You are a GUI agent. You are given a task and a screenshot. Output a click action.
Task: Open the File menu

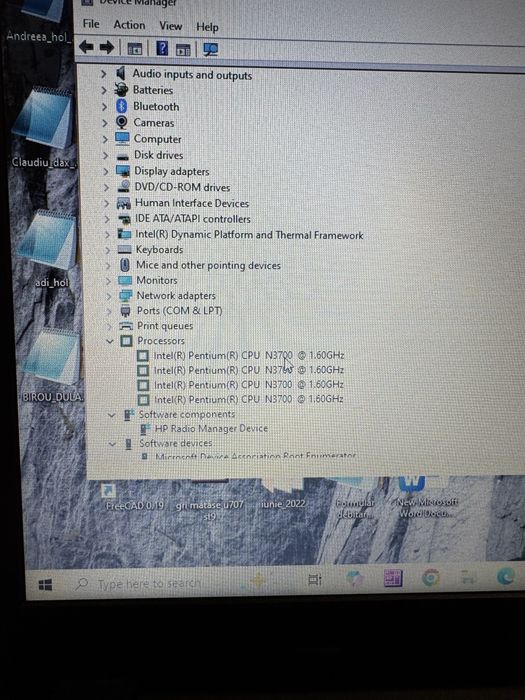click(91, 24)
